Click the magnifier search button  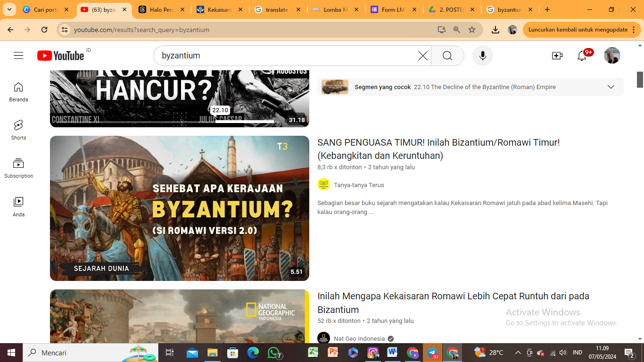(x=447, y=56)
